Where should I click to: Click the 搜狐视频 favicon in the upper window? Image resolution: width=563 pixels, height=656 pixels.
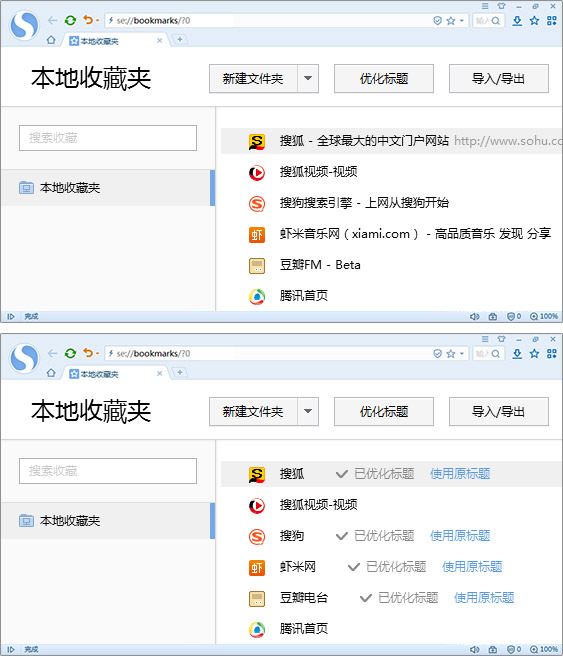pos(257,172)
